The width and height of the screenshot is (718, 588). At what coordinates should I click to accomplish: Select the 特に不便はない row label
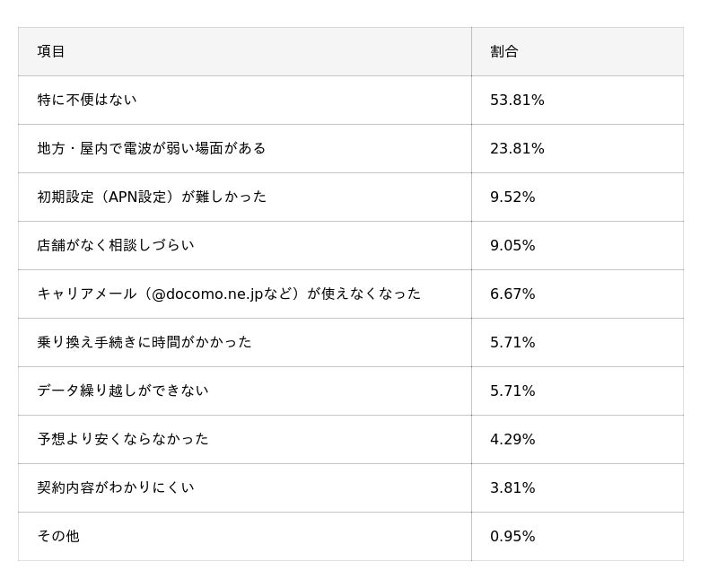tap(87, 100)
